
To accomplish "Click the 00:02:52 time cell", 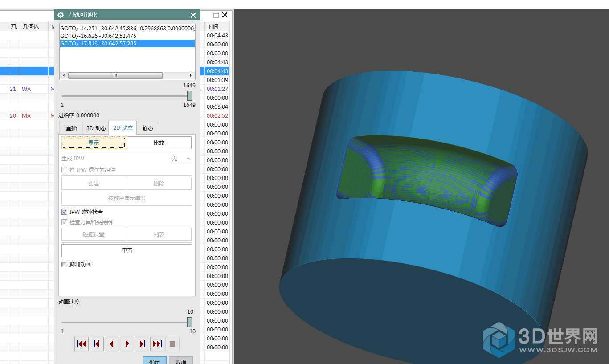I will pyautogui.click(x=217, y=116).
